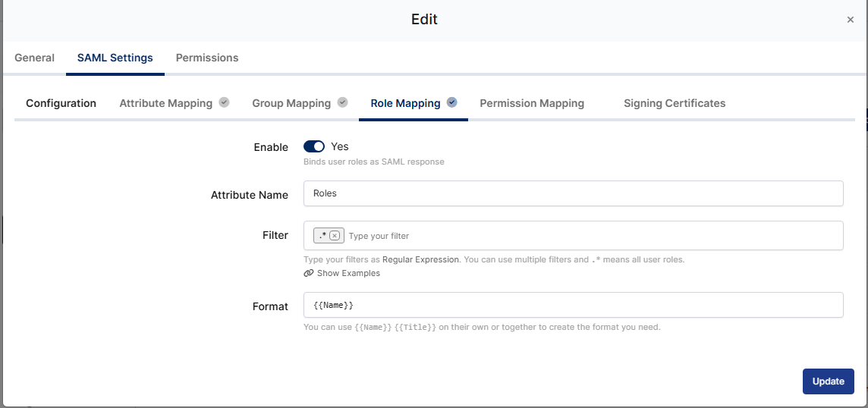Remove the .* filter tag

tap(335, 235)
